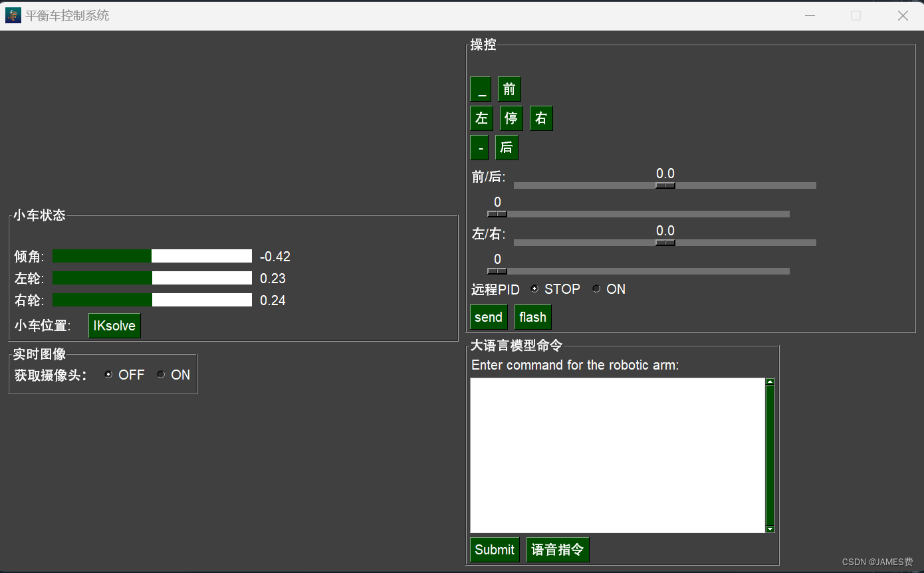Click the 0.24 right wheel value
Viewport: 924px width, 573px height.
(x=273, y=300)
